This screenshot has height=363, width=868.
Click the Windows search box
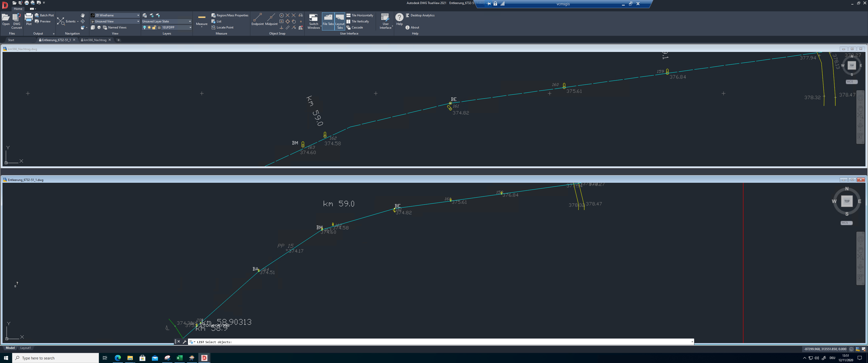click(x=56, y=358)
